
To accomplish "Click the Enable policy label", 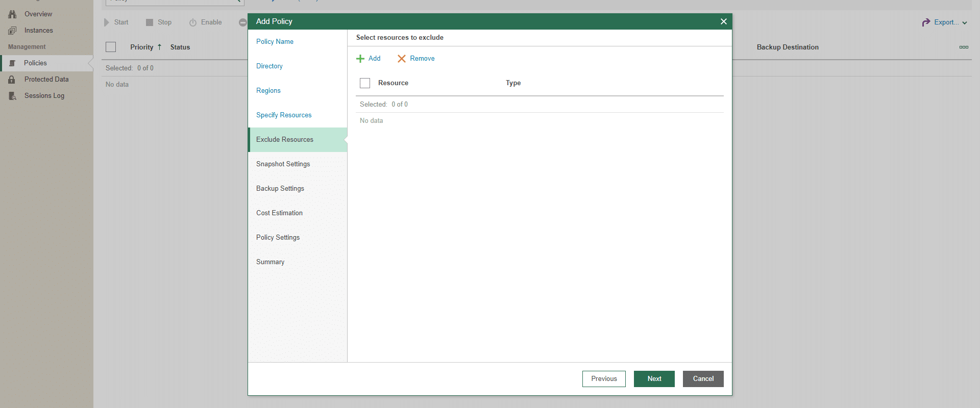I will tap(211, 22).
